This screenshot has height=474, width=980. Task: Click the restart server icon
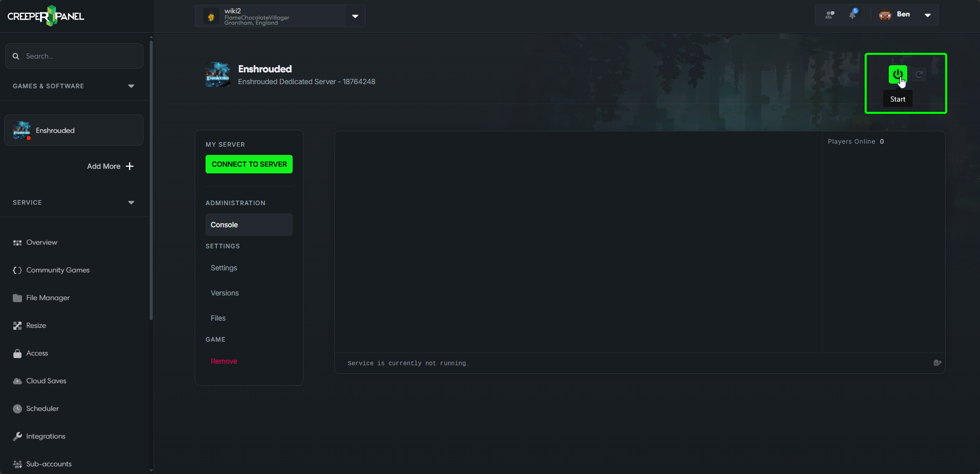tap(919, 74)
